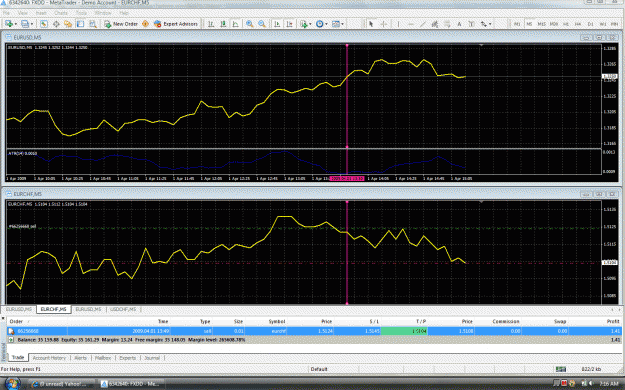The height and width of the screenshot is (390, 625).
Task: Toggle the M15 timeframe button
Action: (x=541, y=24)
